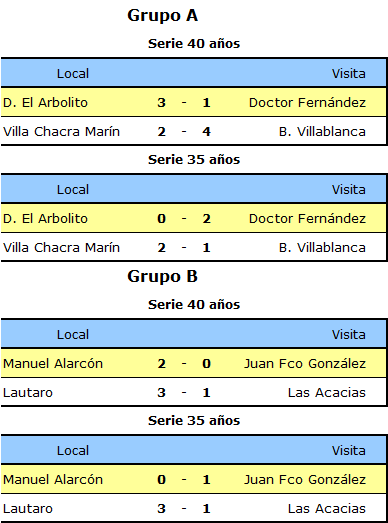Image resolution: width=388 pixels, height=523 pixels.
Task: Click the Local header in Grupo A Serie 40
Action: 73,74
